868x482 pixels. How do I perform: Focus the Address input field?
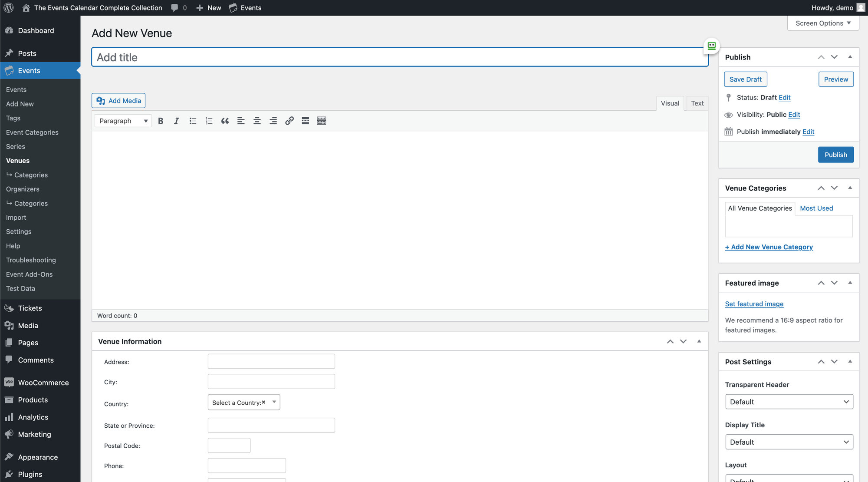click(271, 361)
